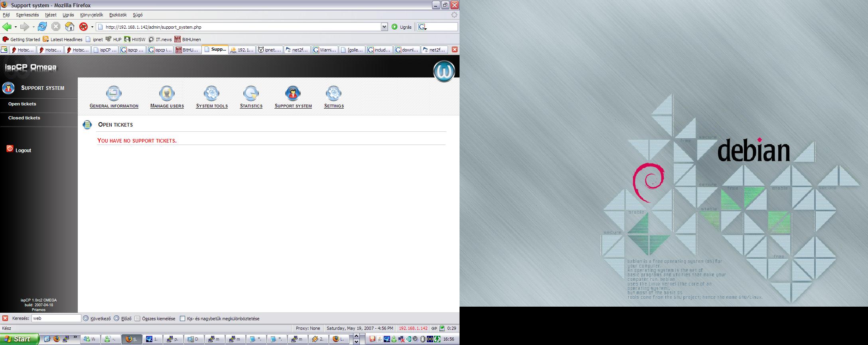The width and height of the screenshot is (868, 345).
Task: Open the back button history dropdown arrow
Action: tap(16, 27)
